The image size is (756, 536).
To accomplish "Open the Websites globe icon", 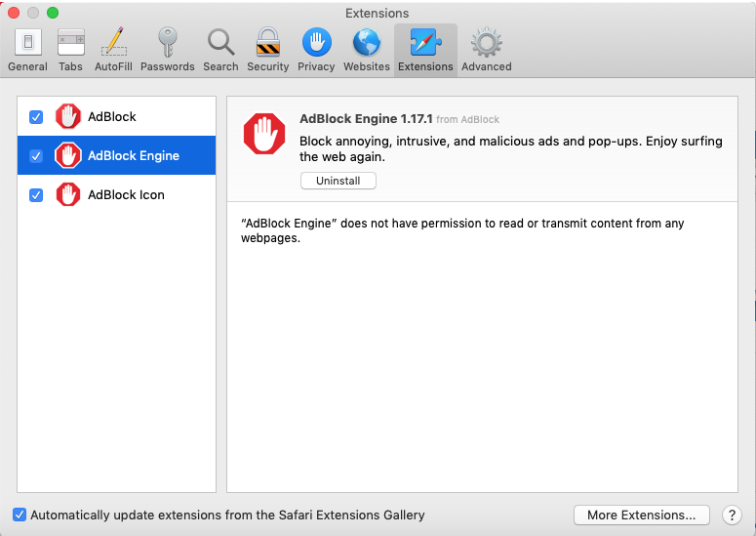I will coord(367,42).
